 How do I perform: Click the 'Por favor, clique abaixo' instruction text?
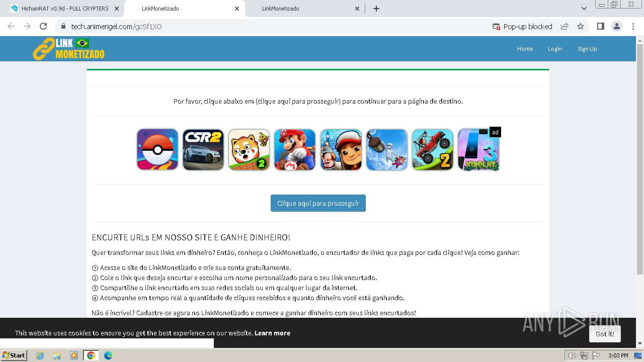[x=318, y=101]
